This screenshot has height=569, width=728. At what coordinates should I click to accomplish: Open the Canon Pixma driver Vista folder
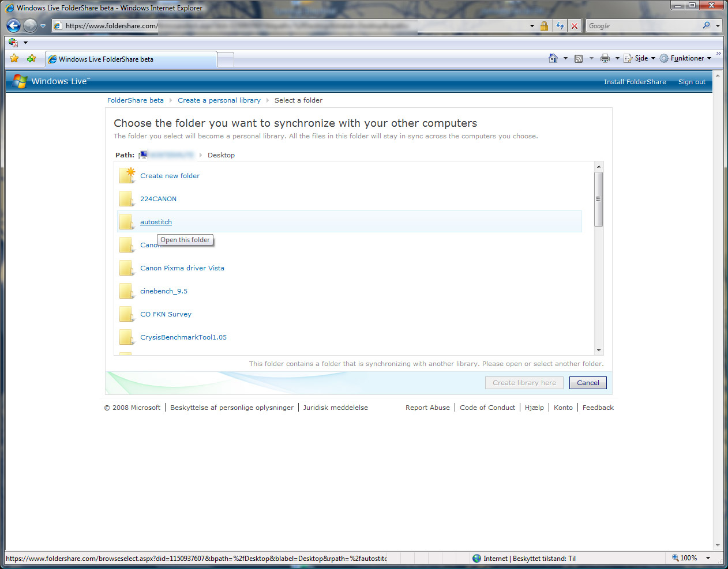(x=182, y=268)
